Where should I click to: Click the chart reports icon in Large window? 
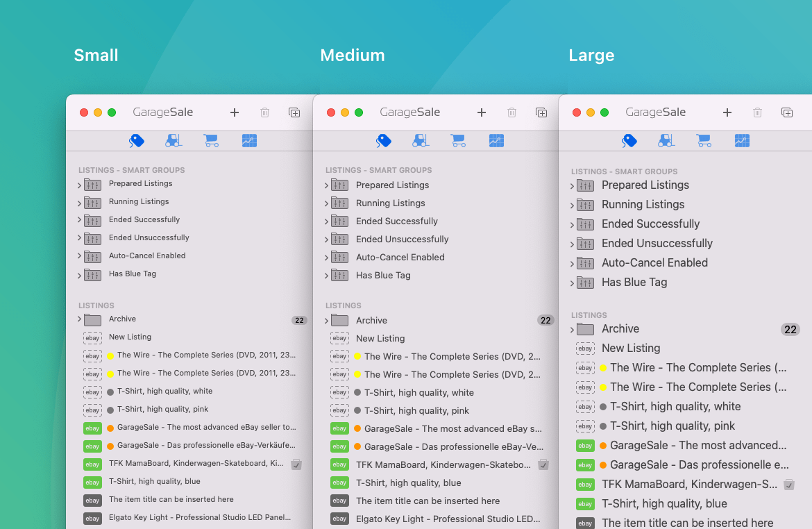(x=742, y=141)
